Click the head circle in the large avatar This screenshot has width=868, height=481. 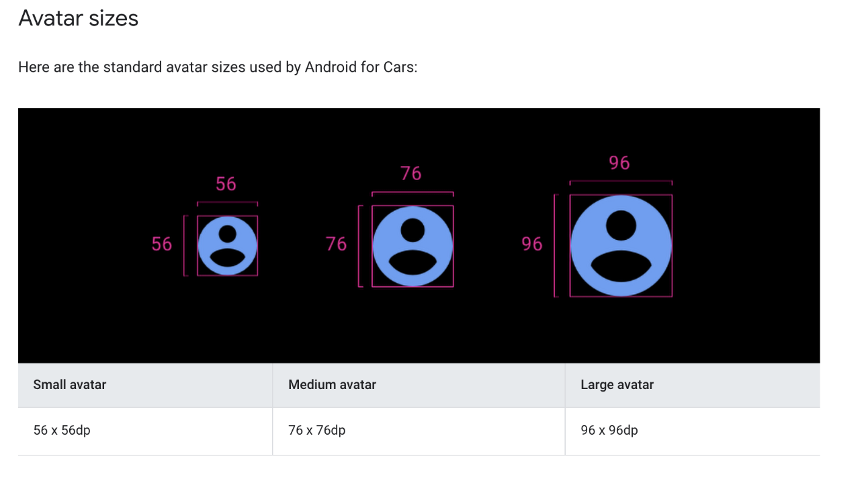point(621,225)
